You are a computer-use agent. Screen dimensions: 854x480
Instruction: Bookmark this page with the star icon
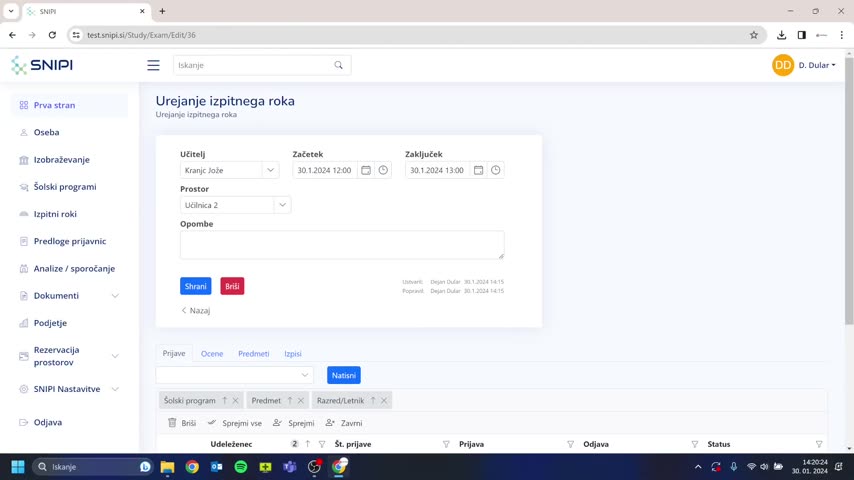tap(754, 35)
